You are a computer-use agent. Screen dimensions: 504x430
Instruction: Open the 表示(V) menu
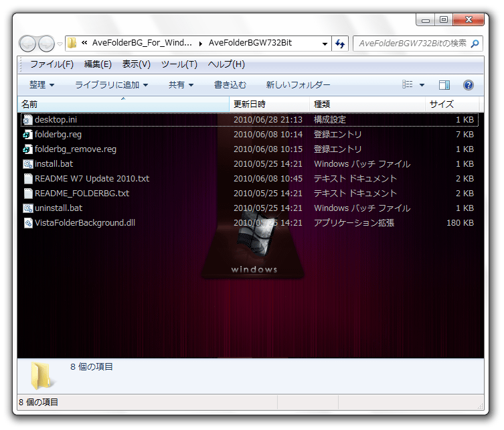[137, 64]
